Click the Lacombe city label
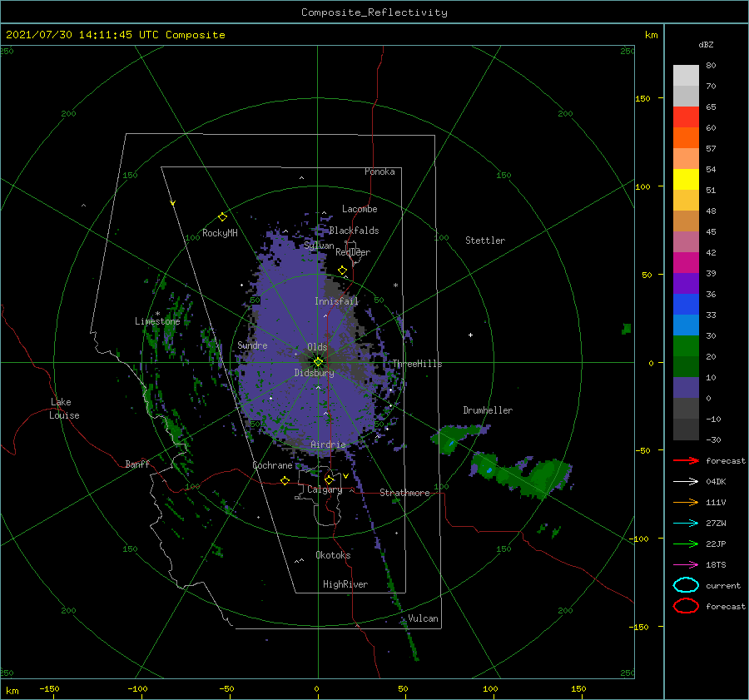The image size is (749, 700). coord(360,209)
